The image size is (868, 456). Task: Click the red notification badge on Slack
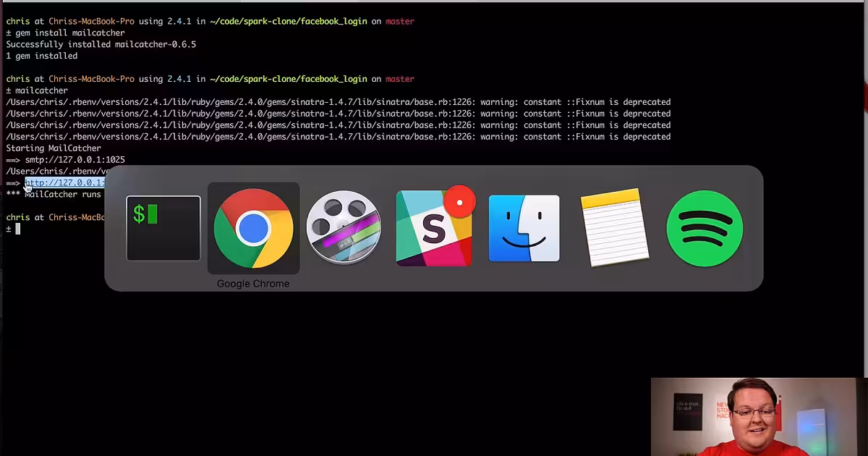pos(459,201)
